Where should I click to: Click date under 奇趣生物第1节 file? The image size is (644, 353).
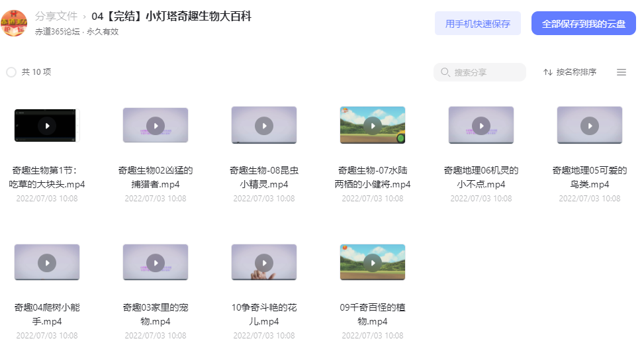(x=47, y=199)
